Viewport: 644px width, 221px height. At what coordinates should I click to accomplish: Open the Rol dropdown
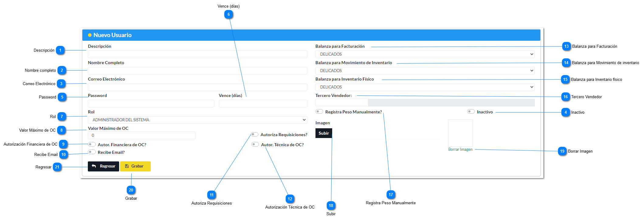tap(197, 120)
